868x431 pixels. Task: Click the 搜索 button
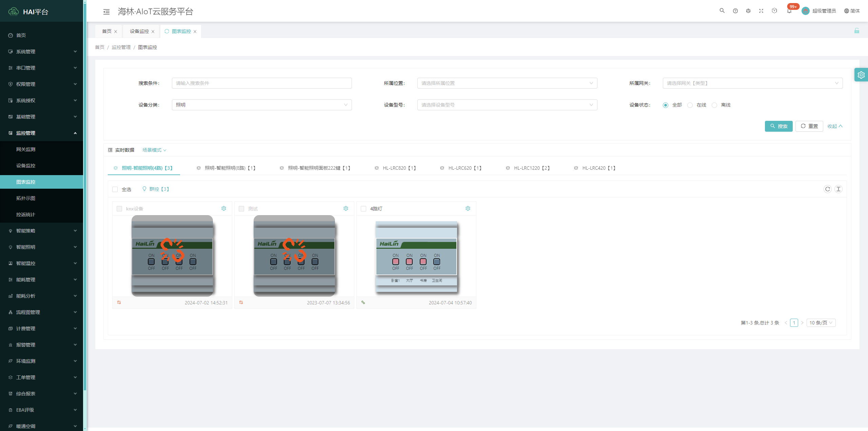coord(778,126)
